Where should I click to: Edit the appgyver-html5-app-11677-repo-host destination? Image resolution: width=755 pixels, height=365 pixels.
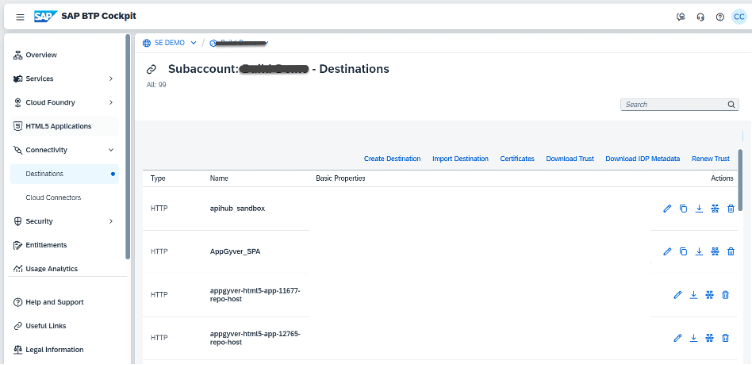tap(677, 295)
